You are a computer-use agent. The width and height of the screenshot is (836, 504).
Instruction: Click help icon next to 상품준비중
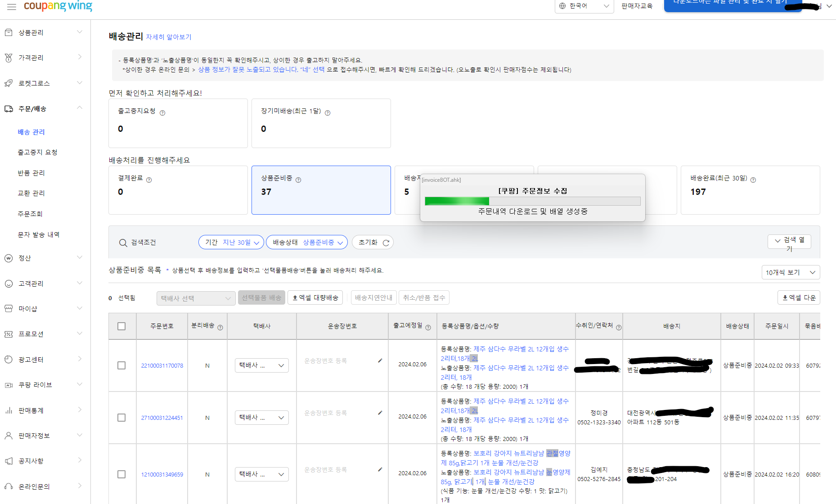(298, 180)
